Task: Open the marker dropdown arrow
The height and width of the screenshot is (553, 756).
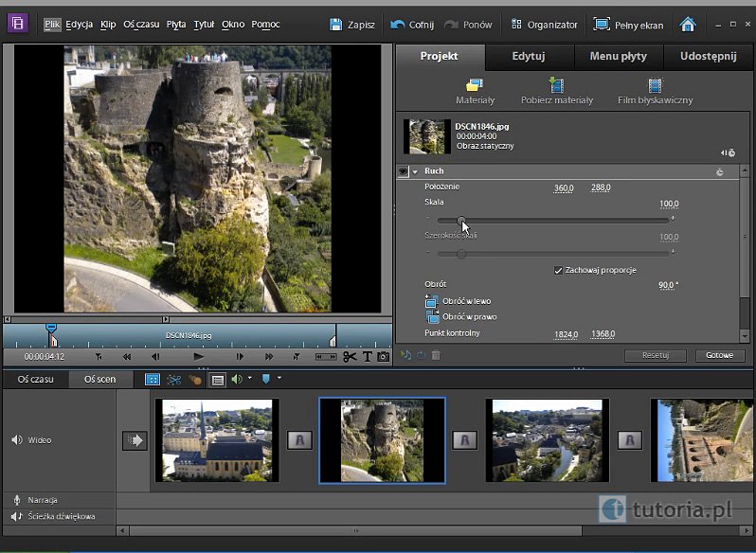Action: pos(279,379)
